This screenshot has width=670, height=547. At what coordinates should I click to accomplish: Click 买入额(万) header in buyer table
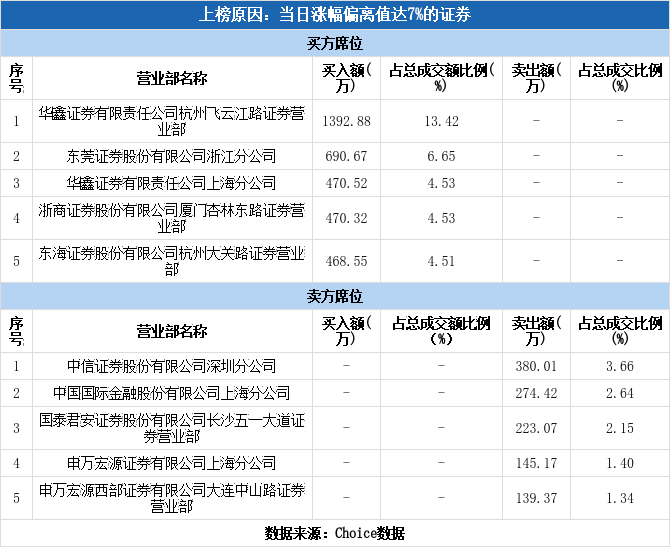coord(347,78)
